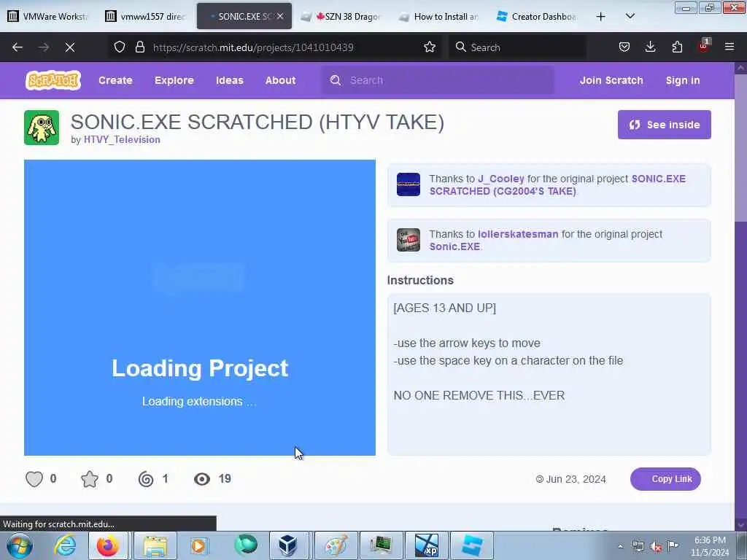Viewport: 747px width, 560px height.
Task: Open the media player taskbar icon
Action: coord(198,545)
